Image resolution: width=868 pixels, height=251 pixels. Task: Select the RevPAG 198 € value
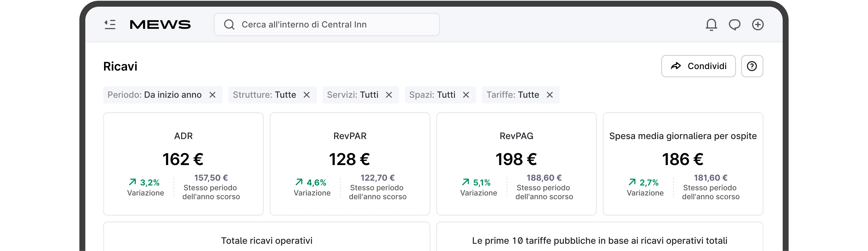click(516, 159)
